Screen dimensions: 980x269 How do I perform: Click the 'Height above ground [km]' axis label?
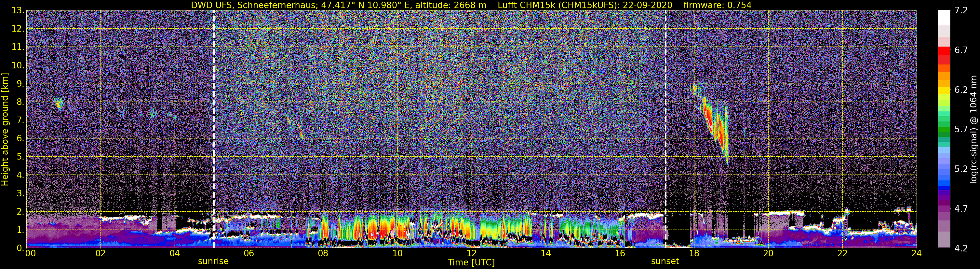tap(5, 129)
